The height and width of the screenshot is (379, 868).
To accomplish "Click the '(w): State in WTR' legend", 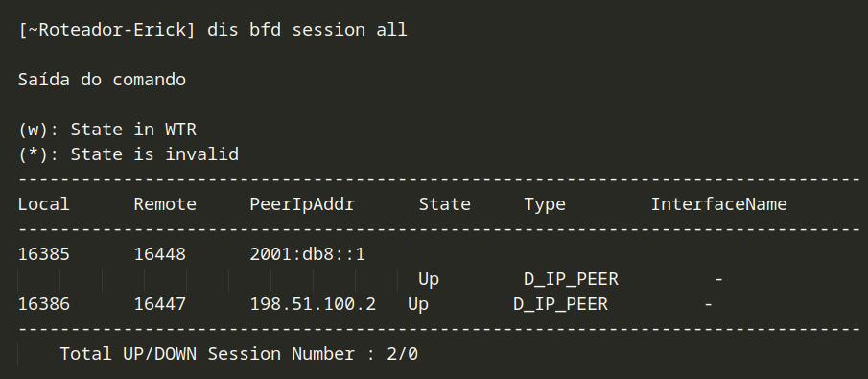I will tap(107, 130).
